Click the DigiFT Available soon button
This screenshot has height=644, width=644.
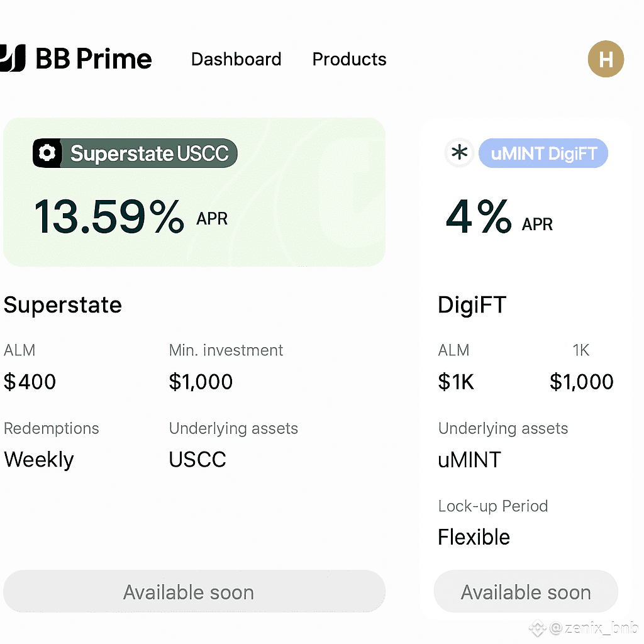526,592
